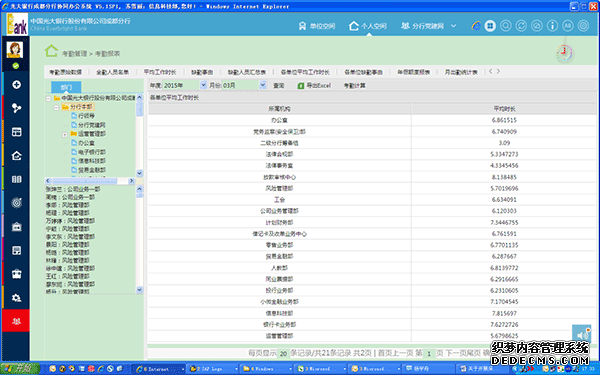Expand the 运营管理部 tree node
This screenshot has height=375, width=600.
(65, 134)
